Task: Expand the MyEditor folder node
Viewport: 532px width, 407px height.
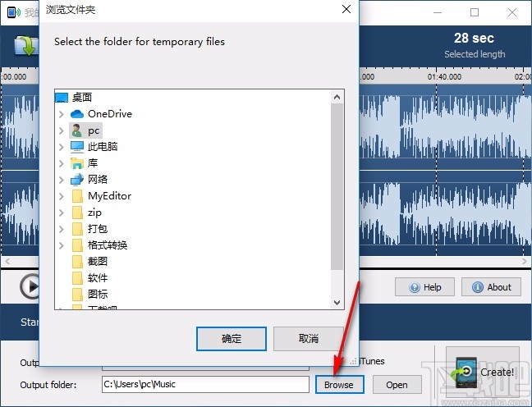Action: point(62,196)
